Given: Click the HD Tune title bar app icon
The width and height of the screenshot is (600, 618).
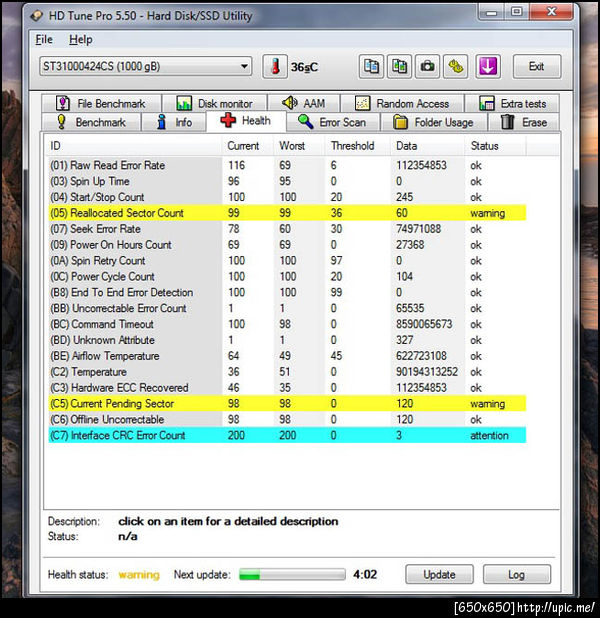Looking at the screenshot, I should tap(37, 16).
